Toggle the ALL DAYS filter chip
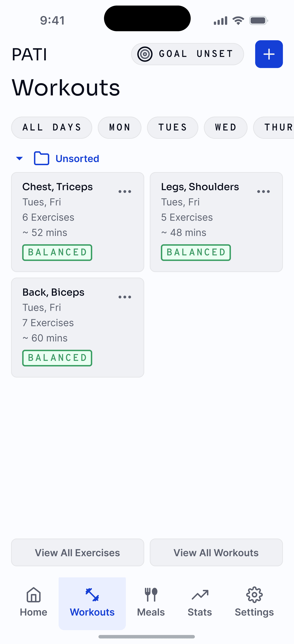294x644 pixels. pos(52,128)
